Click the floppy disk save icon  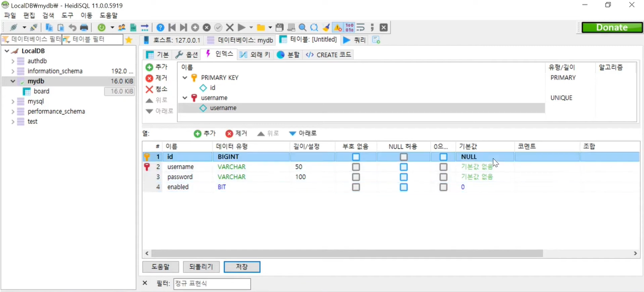coord(280,27)
